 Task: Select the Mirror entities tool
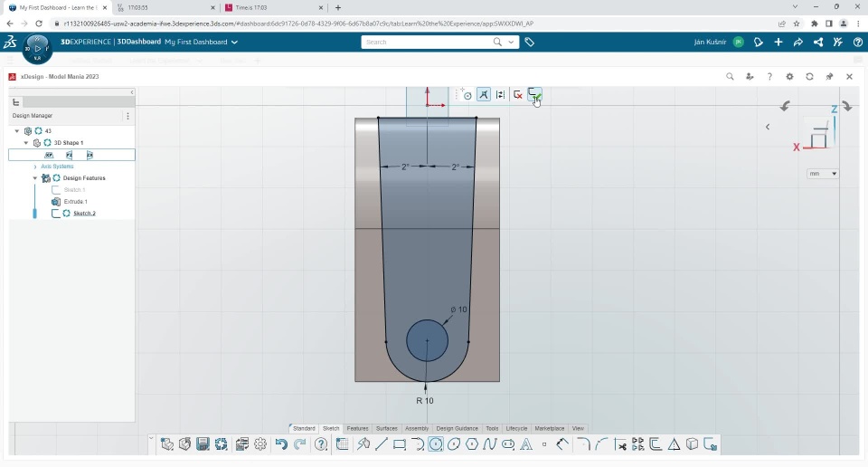[637, 444]
